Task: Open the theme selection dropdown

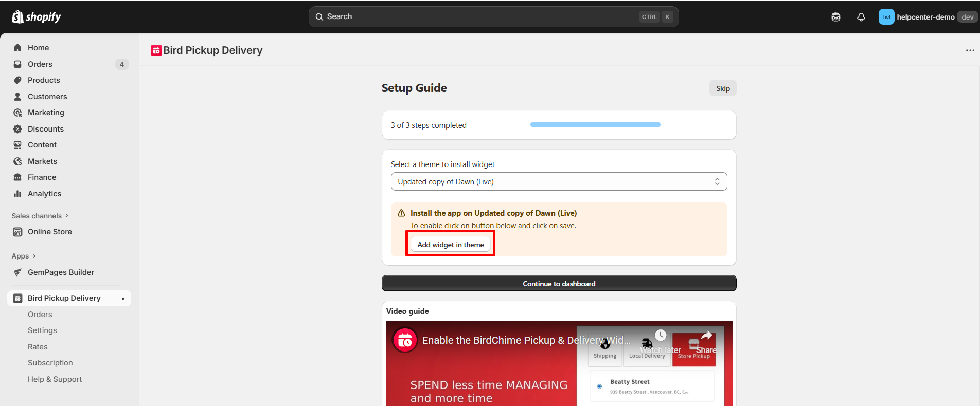Action: coord(559,182)
